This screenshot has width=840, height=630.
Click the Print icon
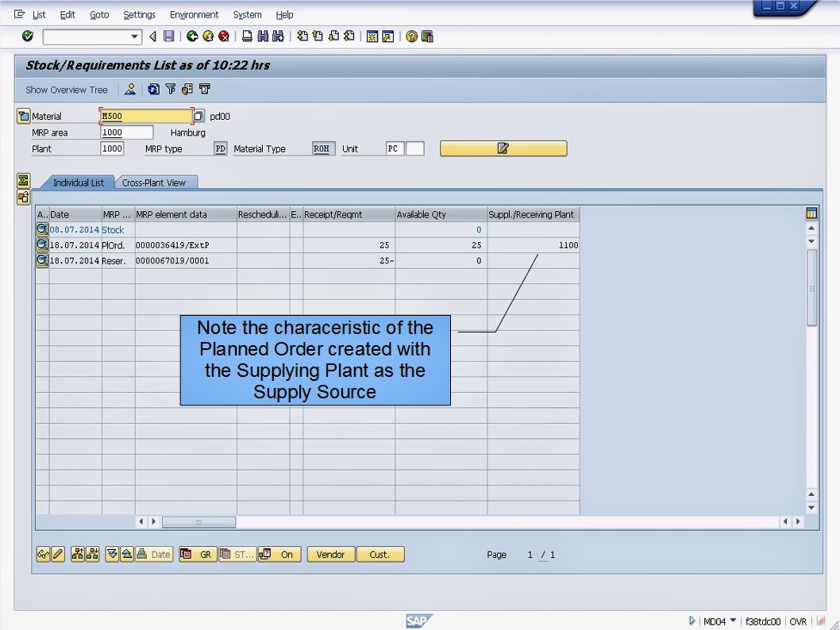click(x=247, y=36)
